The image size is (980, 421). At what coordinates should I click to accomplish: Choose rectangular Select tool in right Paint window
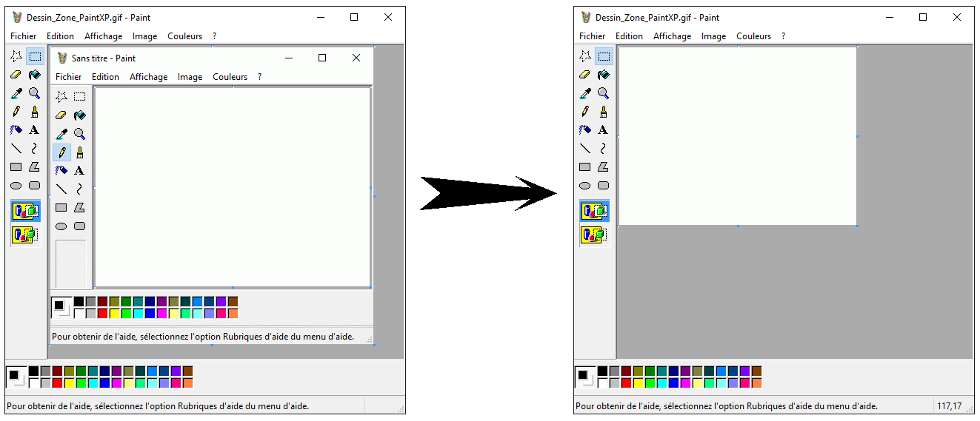[604, 56]
